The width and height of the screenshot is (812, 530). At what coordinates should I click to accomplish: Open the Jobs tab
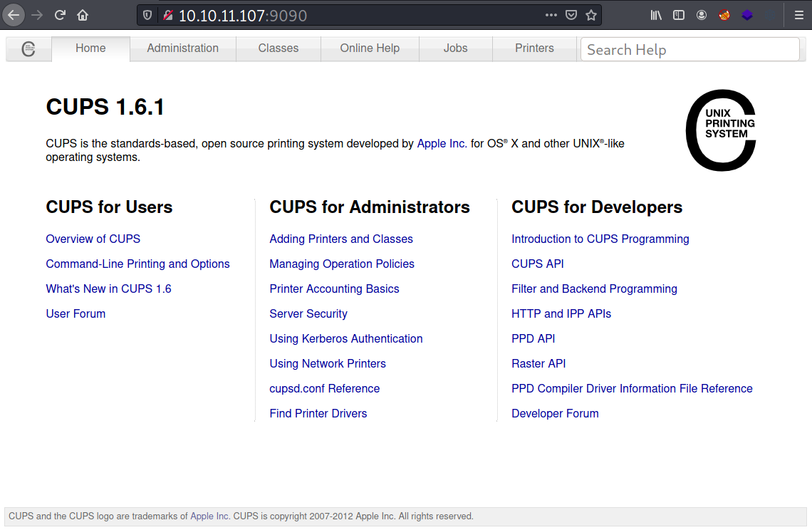(455, 48)
